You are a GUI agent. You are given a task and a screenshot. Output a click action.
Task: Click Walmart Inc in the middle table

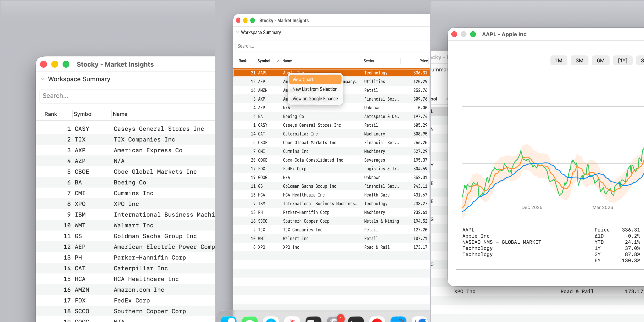click(x=295, y=238)
